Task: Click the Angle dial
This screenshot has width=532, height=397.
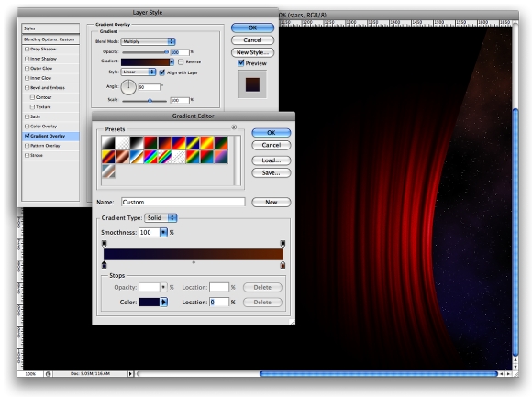Action: tap(128, 87)
